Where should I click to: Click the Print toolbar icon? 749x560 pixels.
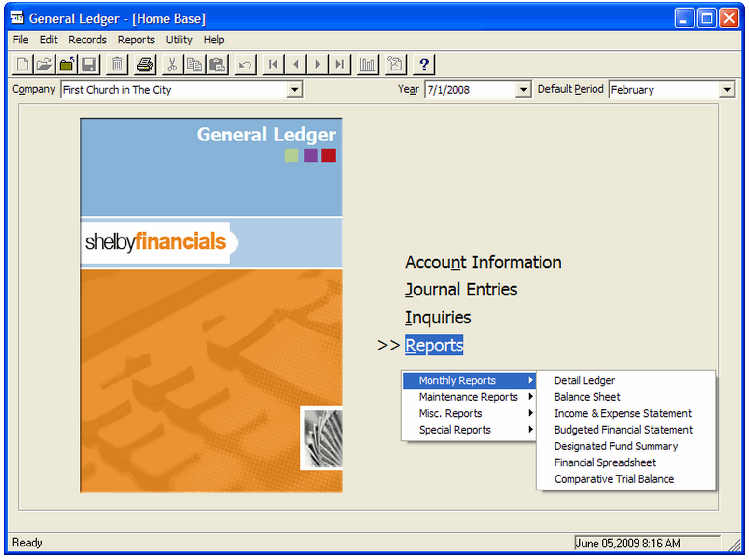(144, 64)
